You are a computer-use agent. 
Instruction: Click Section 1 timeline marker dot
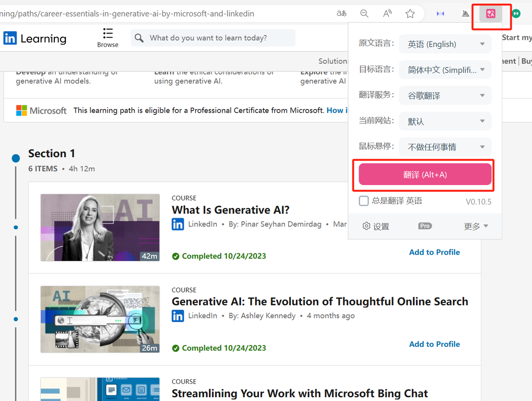pyautogui.click(x=16, y=158)
